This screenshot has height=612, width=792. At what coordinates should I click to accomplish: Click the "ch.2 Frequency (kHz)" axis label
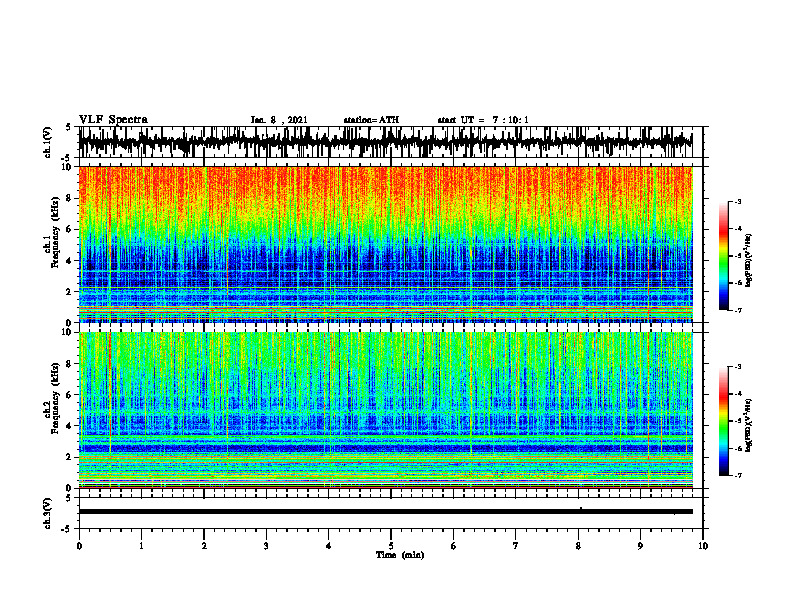52,398
